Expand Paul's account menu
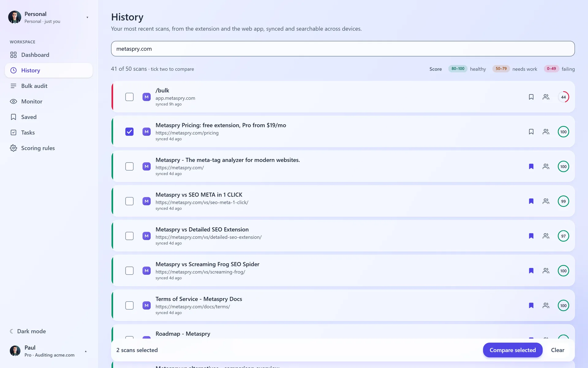The height and width of the screenshot is (368, 588). click(49, 351)
